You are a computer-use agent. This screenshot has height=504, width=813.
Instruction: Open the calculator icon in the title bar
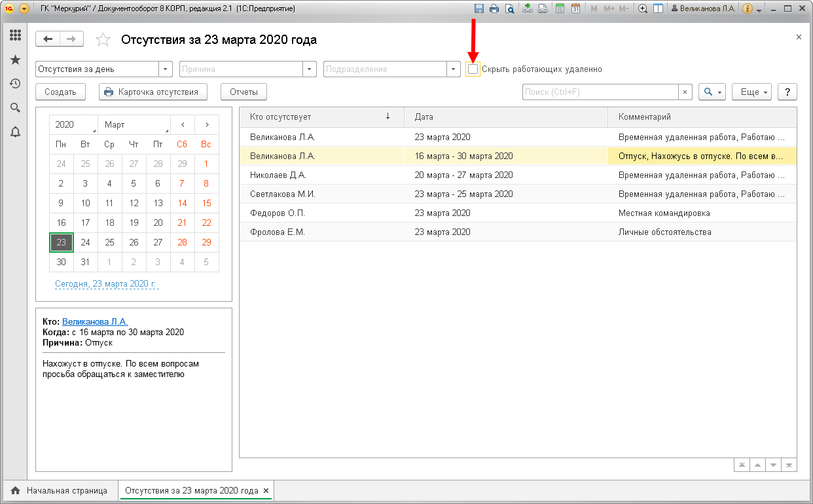[x=560, y=9]
